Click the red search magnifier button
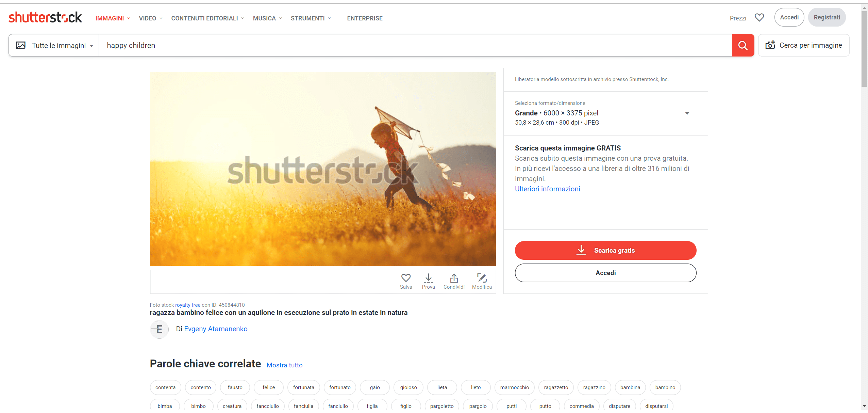The height and width of the screenshot is (413, 868). point(743,45)
